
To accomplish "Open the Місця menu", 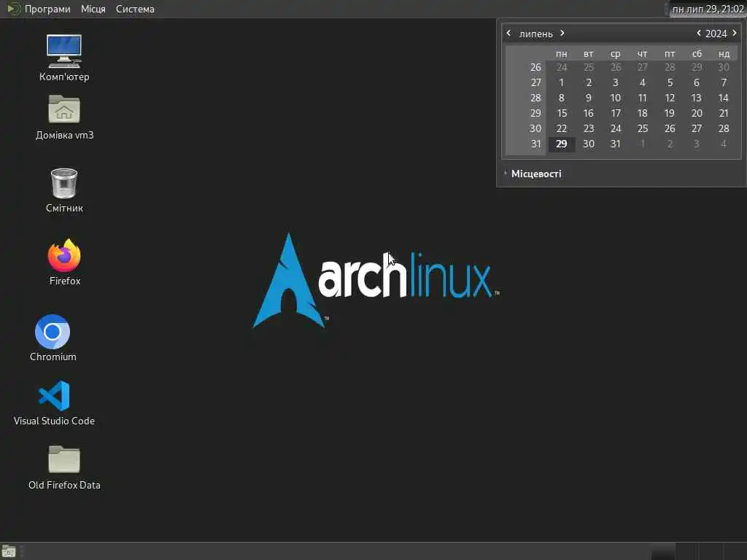I will point(93,9).
